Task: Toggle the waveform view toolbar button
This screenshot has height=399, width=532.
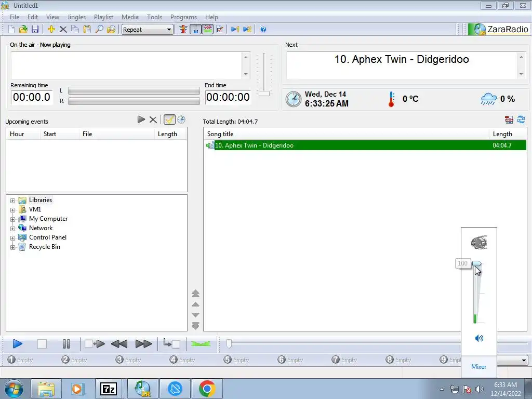Action: [x=208, y=30]
